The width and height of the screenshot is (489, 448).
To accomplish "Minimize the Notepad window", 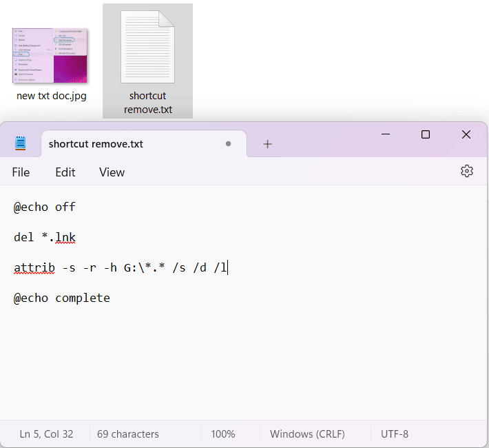I will (x=384, y=134).
